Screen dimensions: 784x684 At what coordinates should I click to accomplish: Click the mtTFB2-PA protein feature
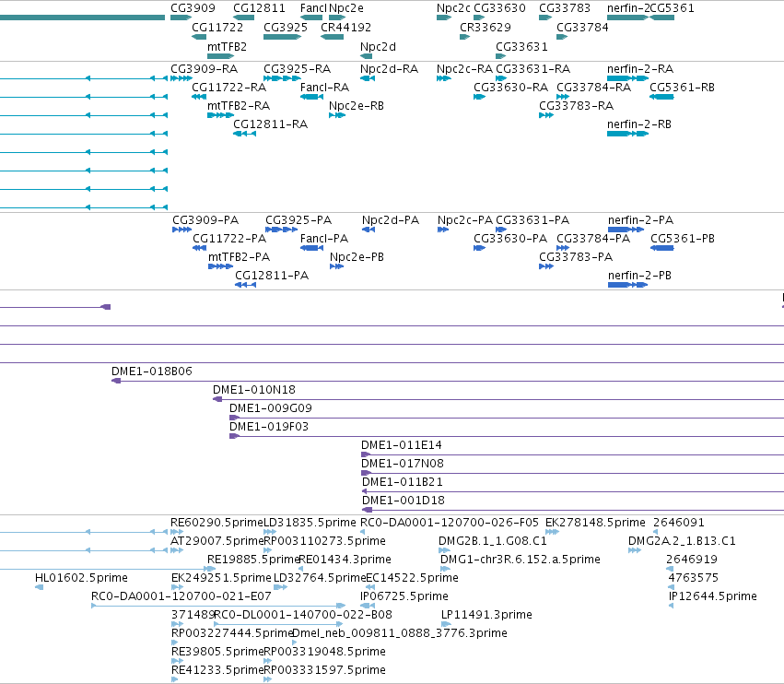(x=220, y=266)
